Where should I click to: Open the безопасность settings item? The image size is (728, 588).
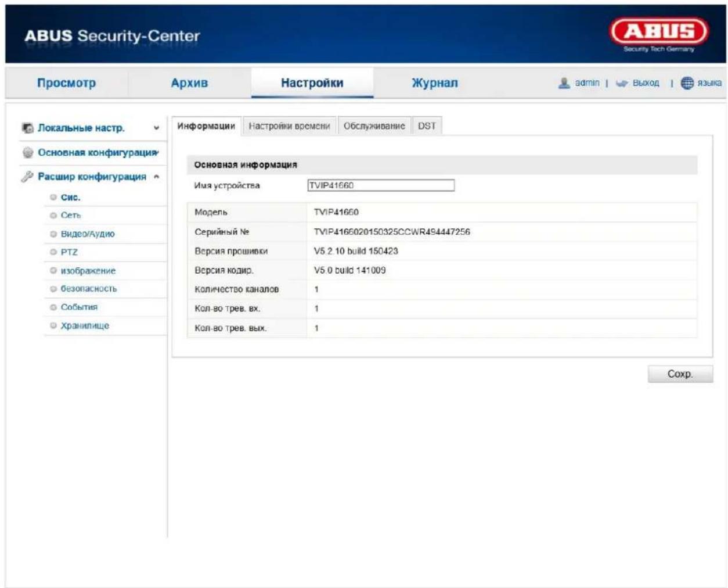[x=89, y=289]
